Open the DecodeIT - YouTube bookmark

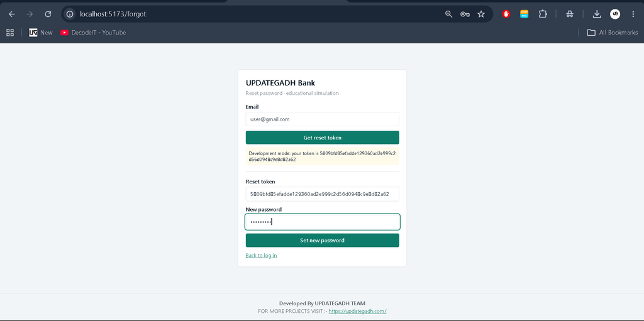(93, 33)
